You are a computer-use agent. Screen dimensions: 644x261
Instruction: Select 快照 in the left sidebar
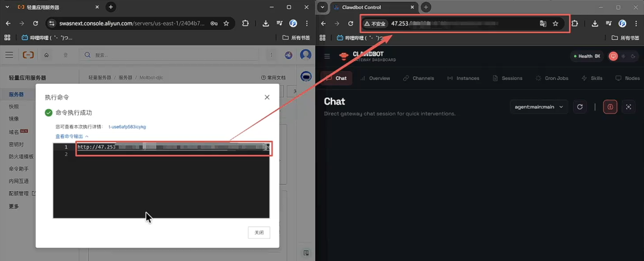tap(14, 107)
